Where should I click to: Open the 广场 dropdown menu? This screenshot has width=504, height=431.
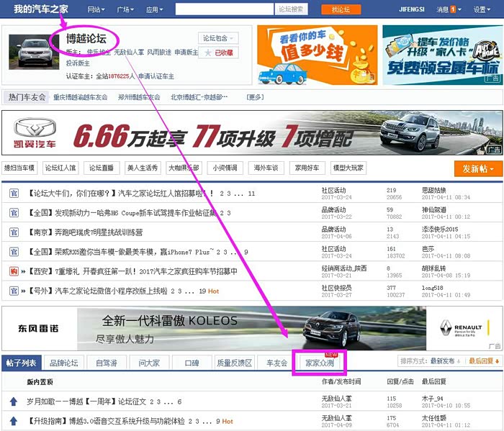coord(125,9)
